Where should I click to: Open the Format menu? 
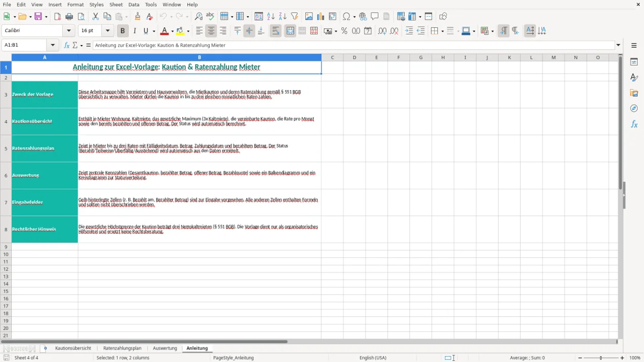click(75, 4)
